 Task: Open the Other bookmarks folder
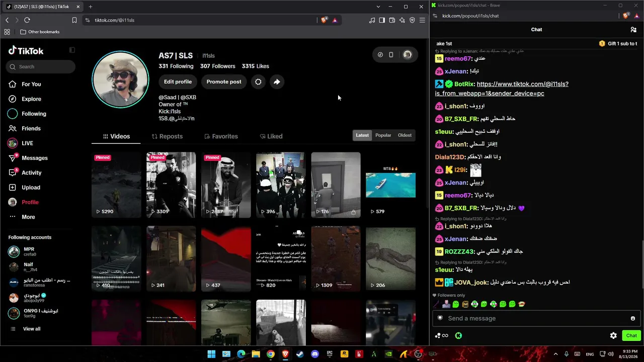coord(40,32)
